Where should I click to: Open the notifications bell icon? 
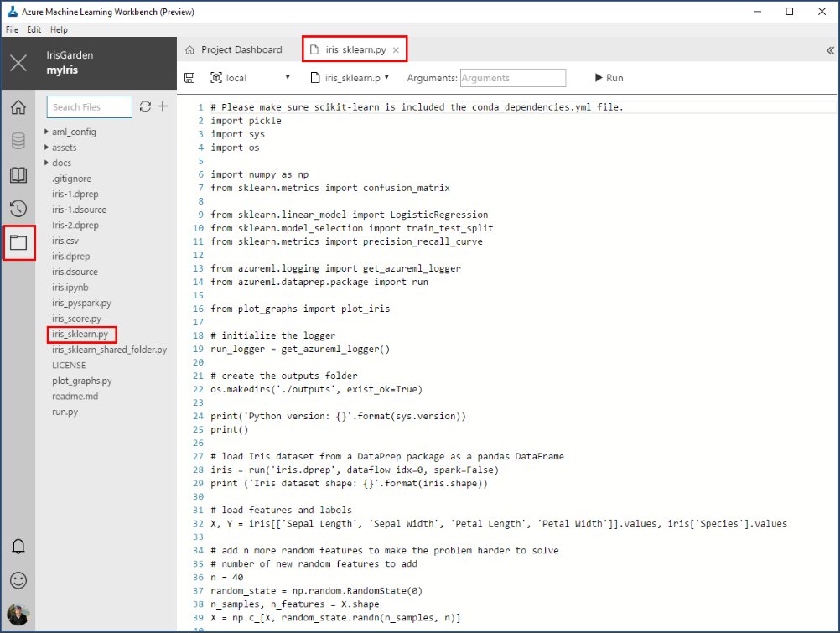coord(18,546)
